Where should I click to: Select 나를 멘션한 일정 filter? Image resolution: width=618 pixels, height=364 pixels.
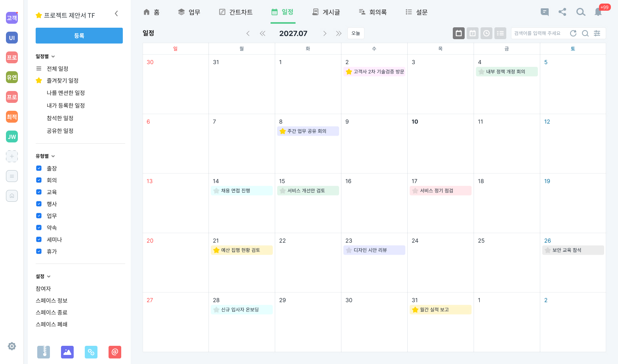tap(66, 93)
